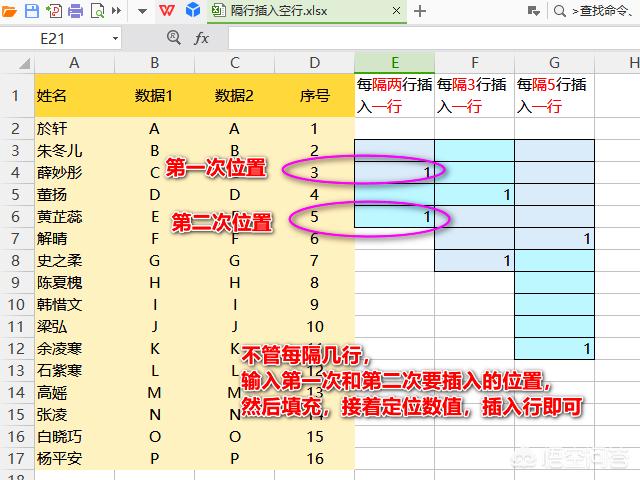This screenshot has width=640, height=480.
Task: Select the name cell 於轩
Action: tap(74, 129)
